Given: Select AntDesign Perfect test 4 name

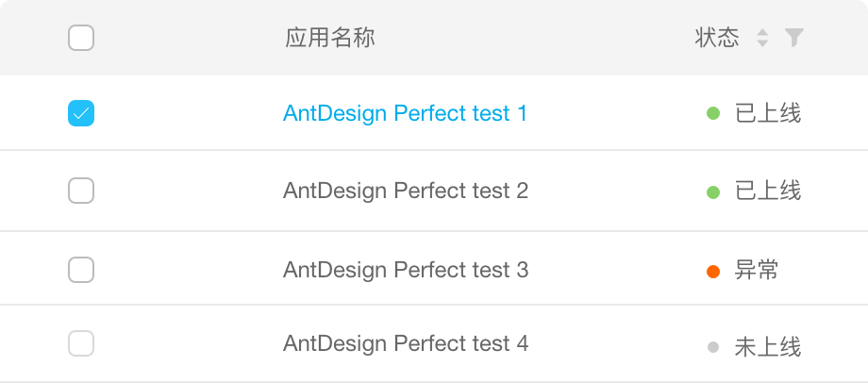Looking at the screenshot, I should (x=405, y=343).
